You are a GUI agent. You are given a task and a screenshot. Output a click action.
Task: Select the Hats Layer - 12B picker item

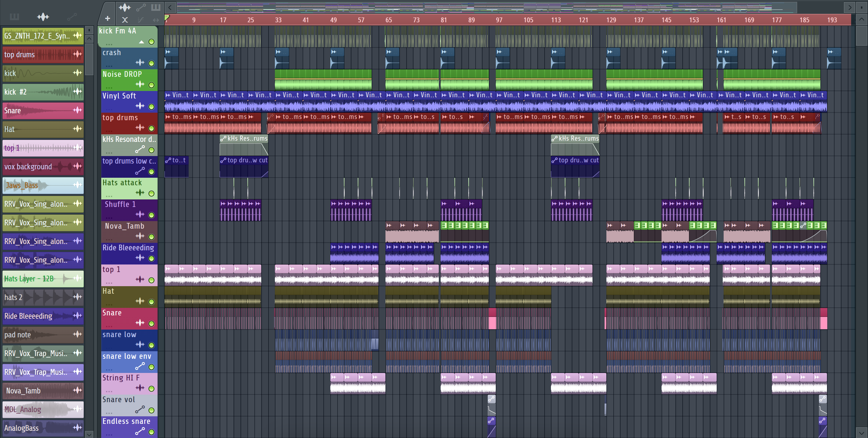[x=43, y=278]
